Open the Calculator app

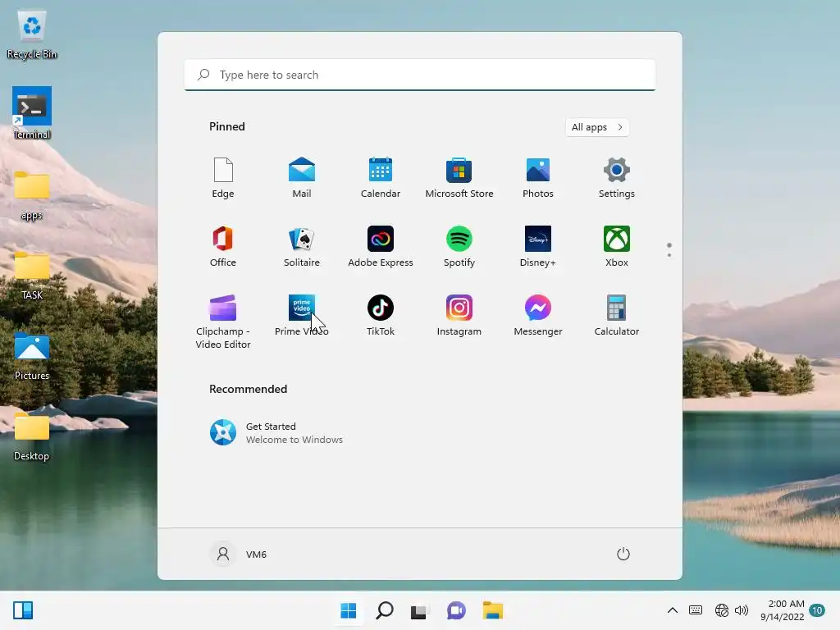click(x=617, y=316)
